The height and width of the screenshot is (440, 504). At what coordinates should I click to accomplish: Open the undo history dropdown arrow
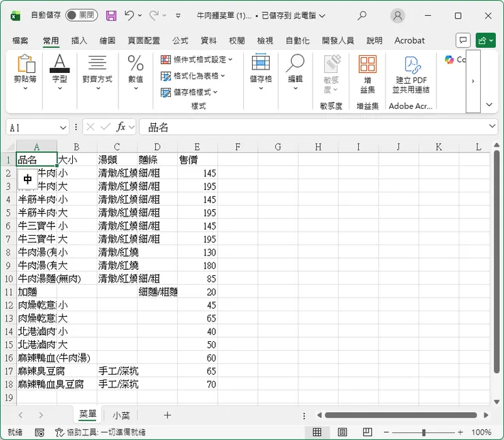140,15
